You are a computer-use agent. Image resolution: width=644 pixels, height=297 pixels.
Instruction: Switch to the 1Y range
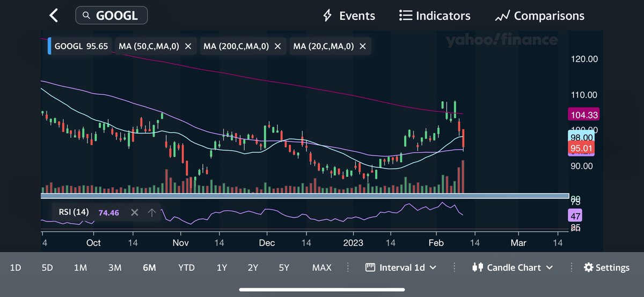222,268
